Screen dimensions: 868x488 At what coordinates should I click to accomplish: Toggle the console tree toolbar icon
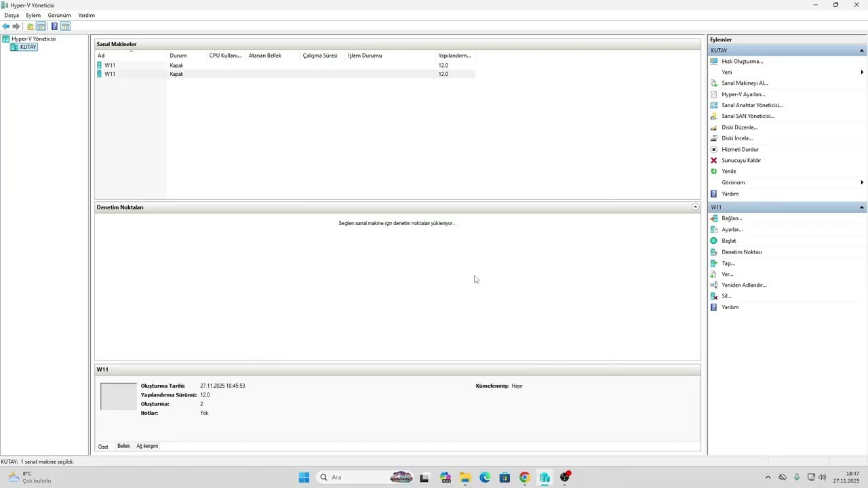[x=41, y=26]
